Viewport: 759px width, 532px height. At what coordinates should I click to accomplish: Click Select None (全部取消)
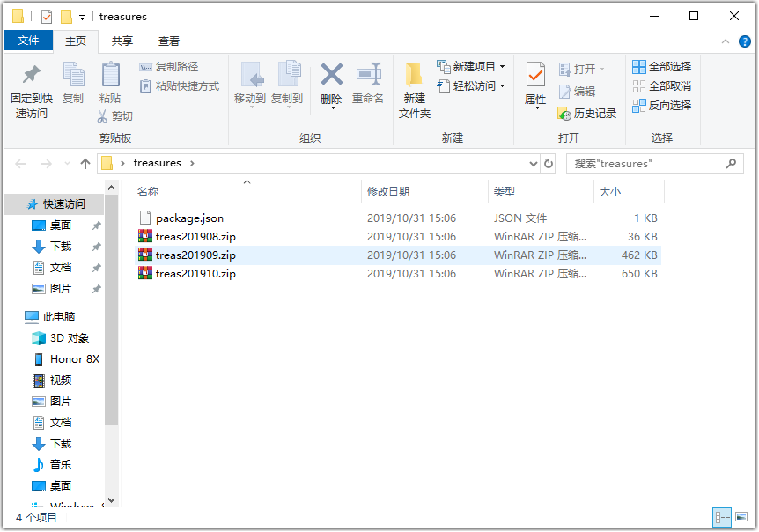[x=662, y=86]
